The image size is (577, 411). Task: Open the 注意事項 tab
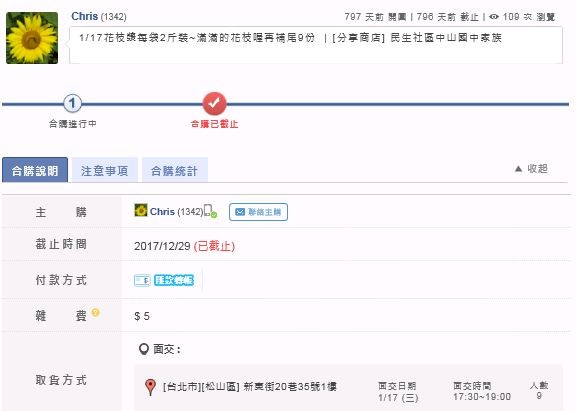coord(105,170)
